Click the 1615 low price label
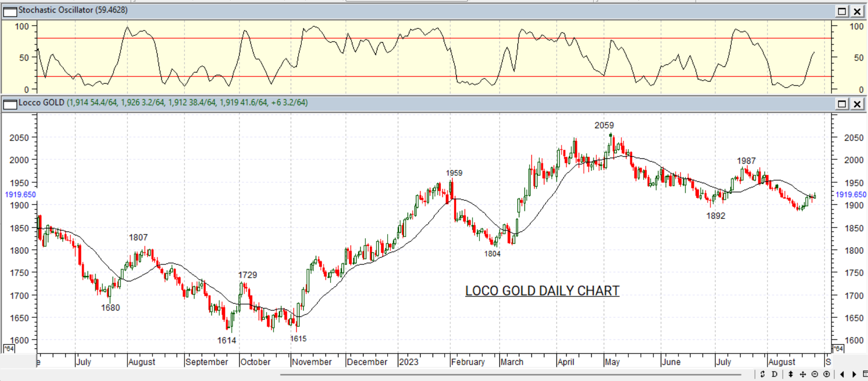This screenshot has height=381, width=868. click(x=298, y=339)
